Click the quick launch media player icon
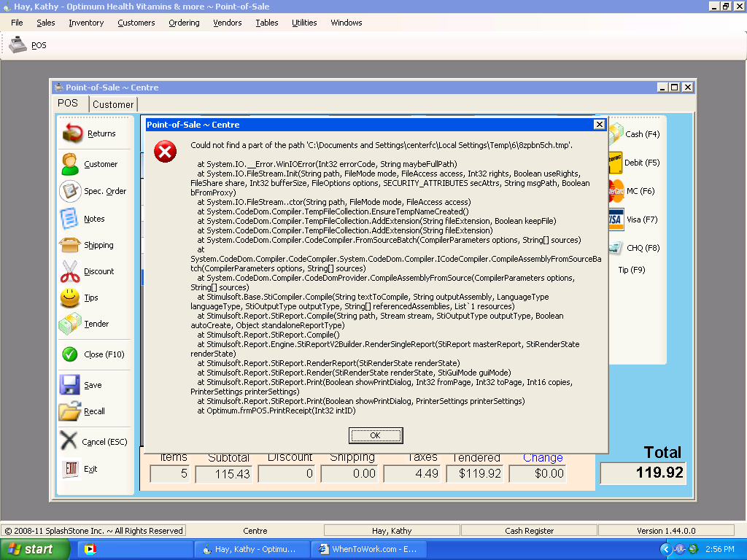This screenshot has width=747, height=560. [90, 549]
